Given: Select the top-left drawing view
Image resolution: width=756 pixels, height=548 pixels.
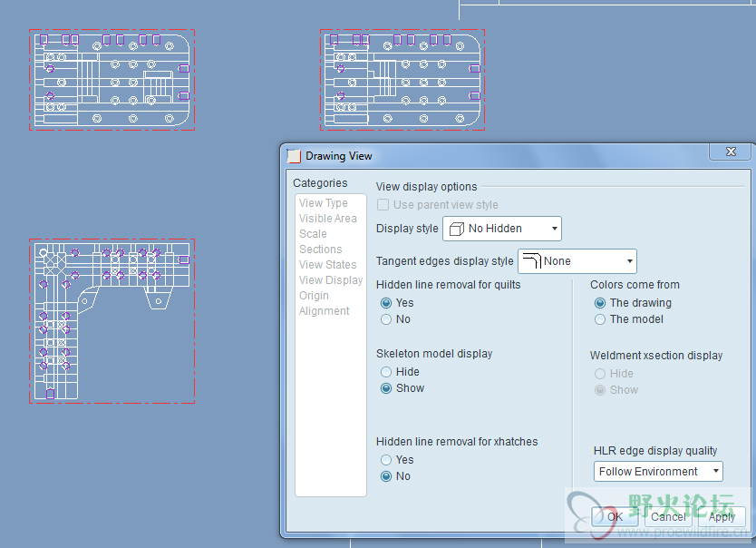Looking at the screenshot, I should [x=111, y=80].
